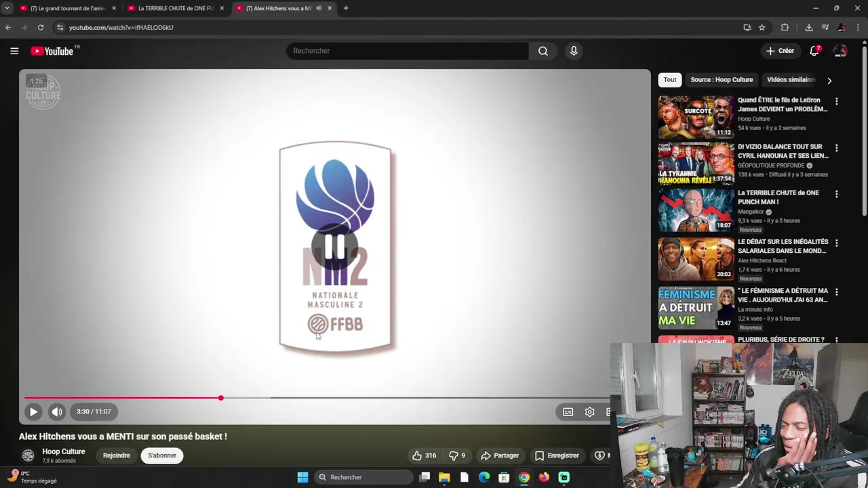Reload the page
Screen dimensions: 868x488
coord(41,27)
